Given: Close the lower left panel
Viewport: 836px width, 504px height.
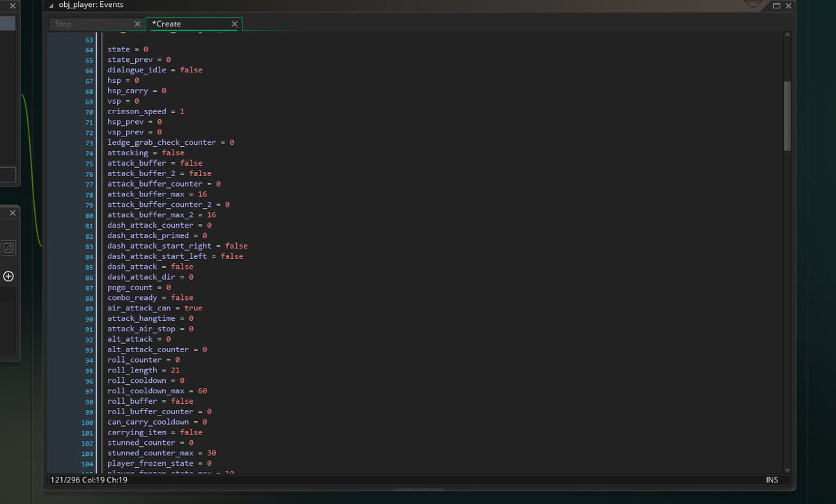Looking at the screenshot, I should tap(13, 213).
